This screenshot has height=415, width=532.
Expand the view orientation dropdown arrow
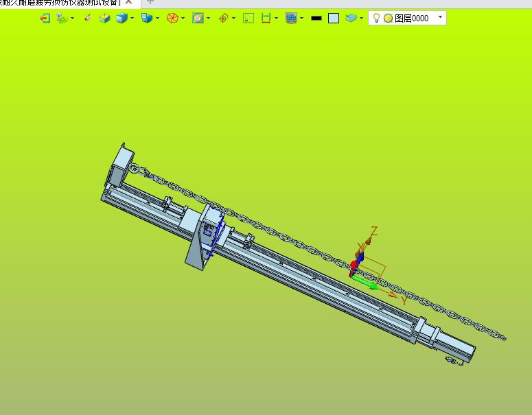coord(157,19)
